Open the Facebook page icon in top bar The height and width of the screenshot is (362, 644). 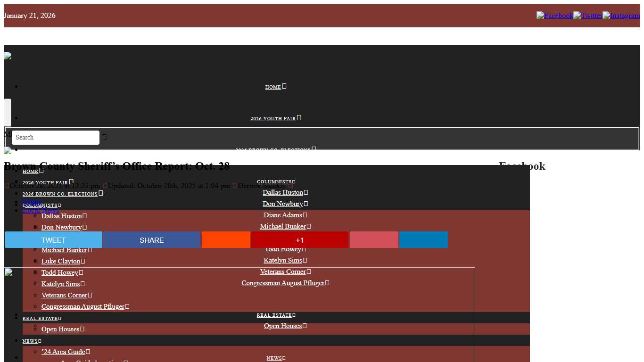pos(554,16)
